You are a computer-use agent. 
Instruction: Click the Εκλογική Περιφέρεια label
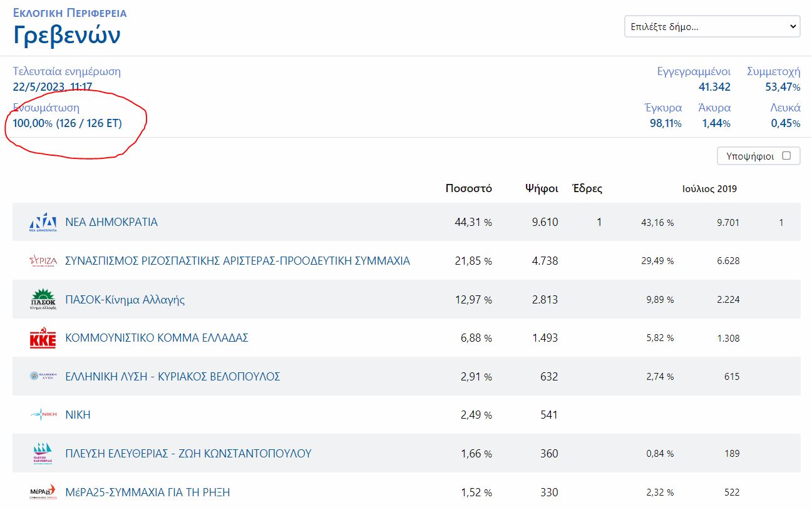pos(69,13)
